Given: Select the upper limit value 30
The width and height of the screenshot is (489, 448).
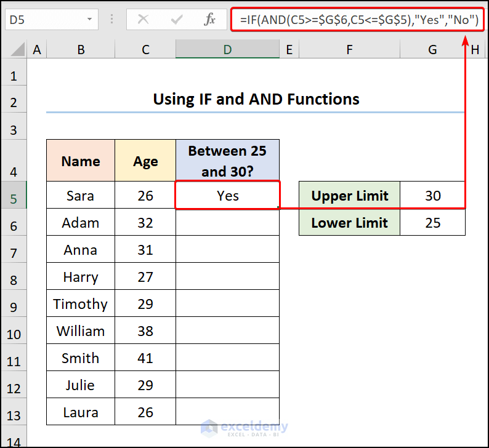Looking at the screenshot, I should [x=432, y=195].
